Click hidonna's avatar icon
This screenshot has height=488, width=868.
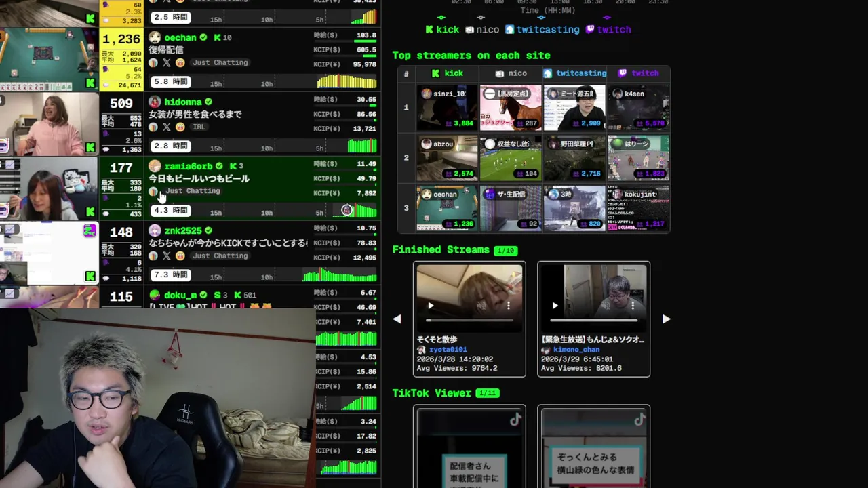[x=155, y=102]
